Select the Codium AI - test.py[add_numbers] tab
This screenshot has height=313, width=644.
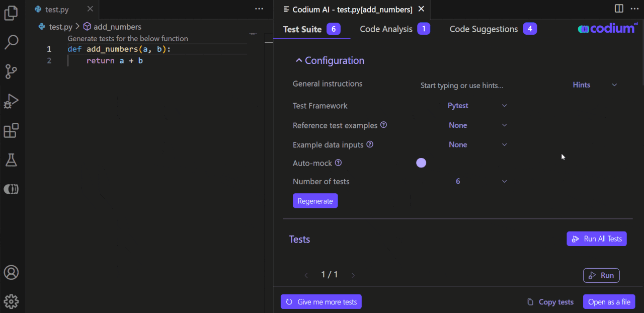352,9
